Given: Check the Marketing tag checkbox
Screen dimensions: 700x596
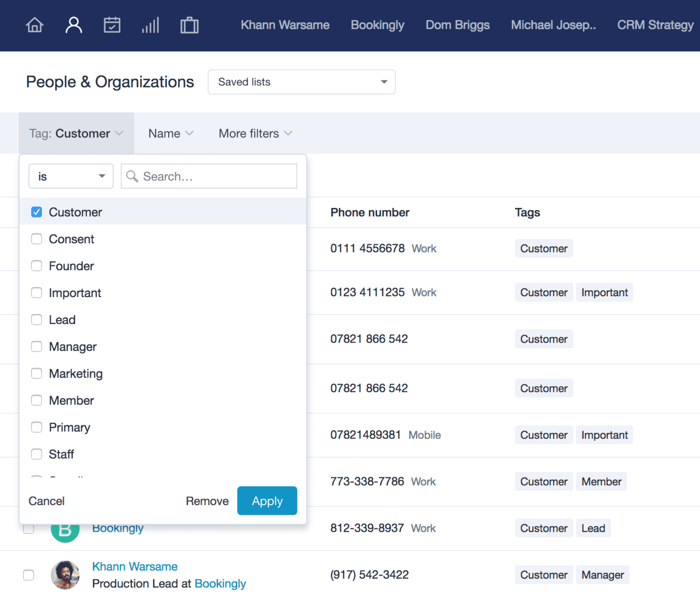Looking at the screenshot, I should click(x=37, y=373).
